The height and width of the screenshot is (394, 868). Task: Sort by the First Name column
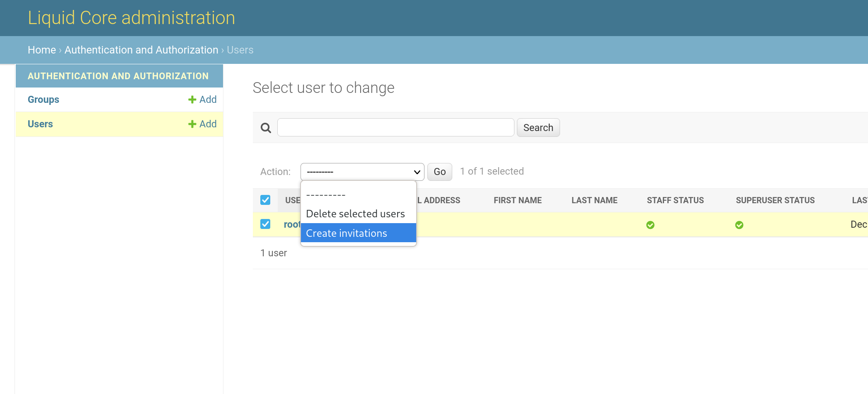517,200
